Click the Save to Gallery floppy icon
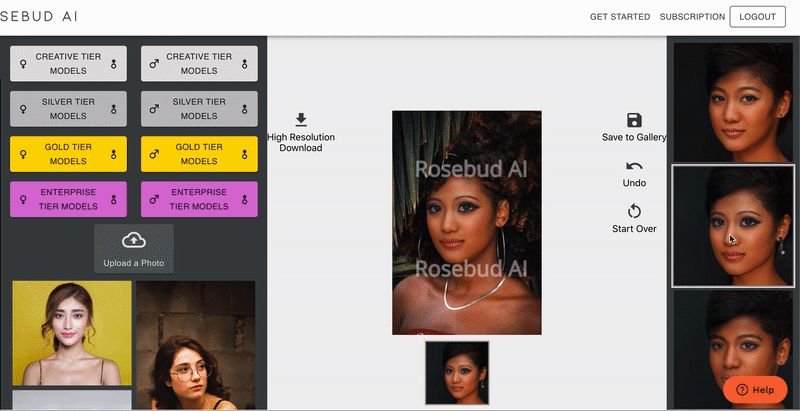Screen dimensions: 800x411 tap(634, 120)
